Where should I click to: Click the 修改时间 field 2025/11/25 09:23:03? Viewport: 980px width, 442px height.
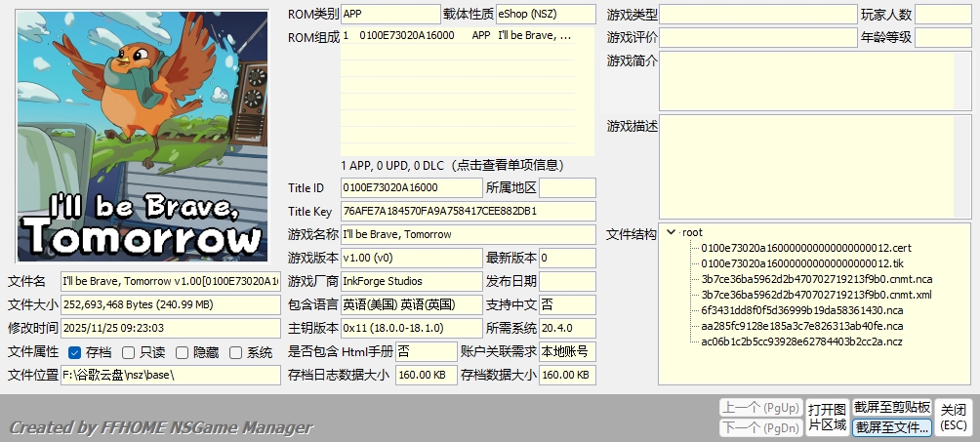[171, 328]
